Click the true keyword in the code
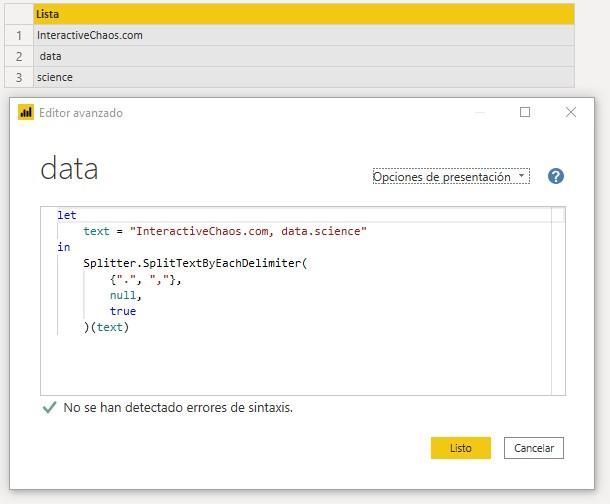Image resolution: width=610 pixels, height=504 pixels. tap(123, 311)
